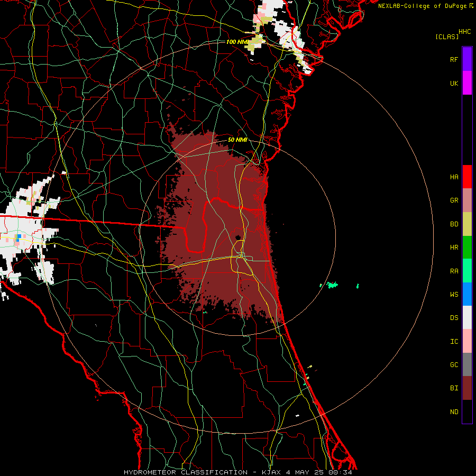Click the HR green legend swatch
This screenshot has width=476, height=476.
[x=467, y=248]
